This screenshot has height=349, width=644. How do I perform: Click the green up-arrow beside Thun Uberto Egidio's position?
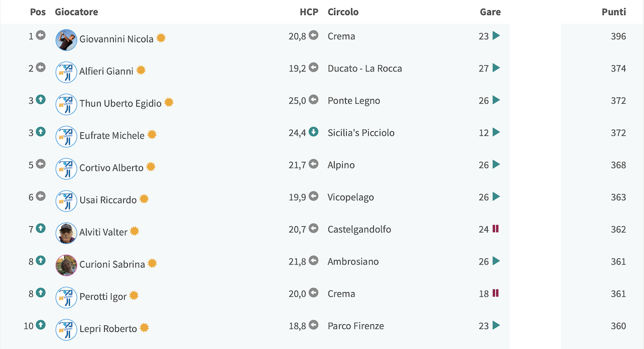[x=41, y=100]
